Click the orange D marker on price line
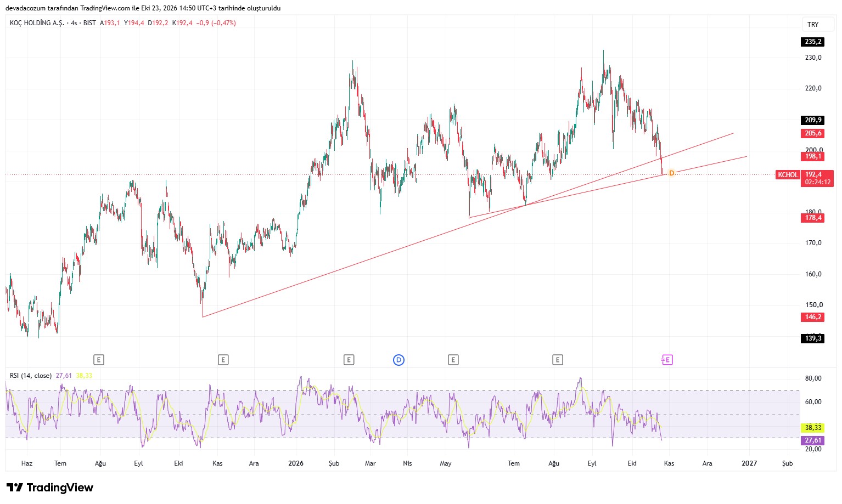 671,173
